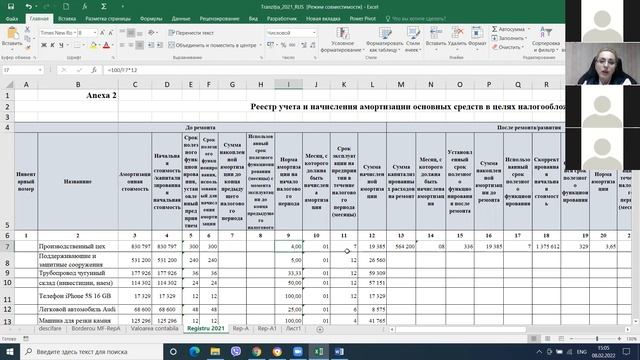Open the Quick Access toolbar customize arrow
The height and width of the screenshot is (360, 640).
point(122,7)
